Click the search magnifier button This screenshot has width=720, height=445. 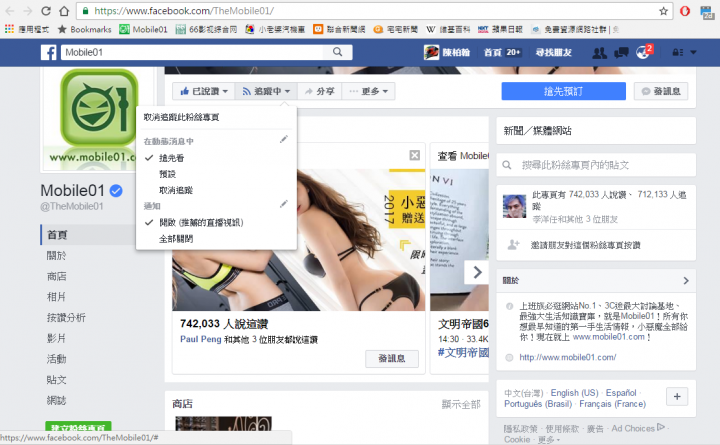[x=338, y=52]
